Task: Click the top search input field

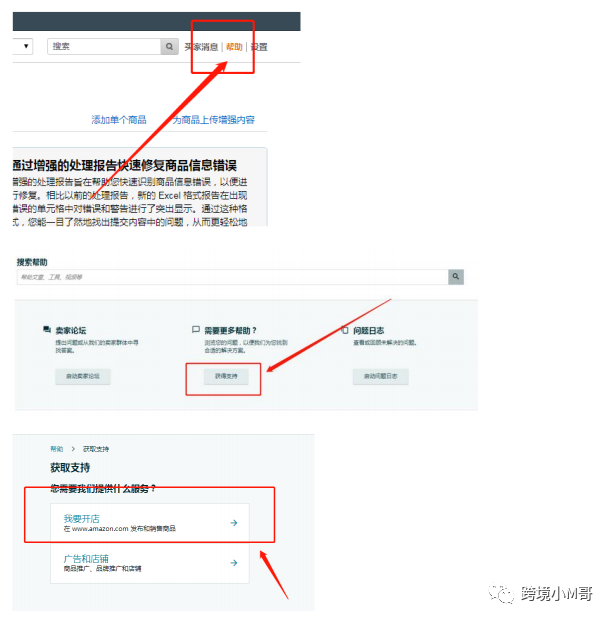Action: pyautogui.click(x=104, y=46)
